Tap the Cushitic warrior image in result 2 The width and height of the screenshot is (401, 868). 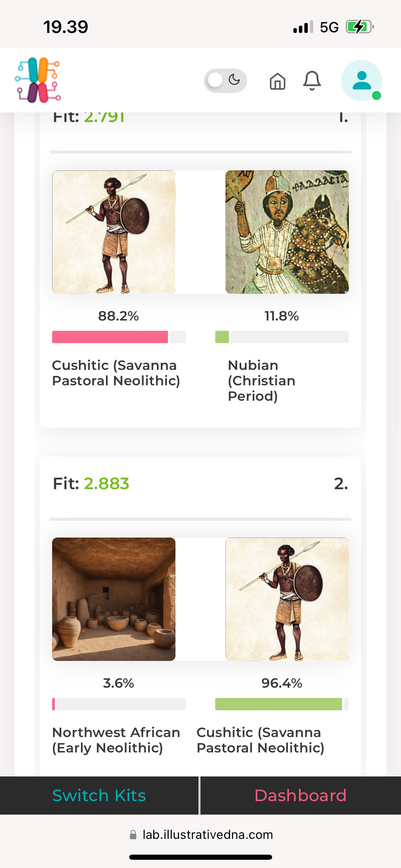[287, 599]
